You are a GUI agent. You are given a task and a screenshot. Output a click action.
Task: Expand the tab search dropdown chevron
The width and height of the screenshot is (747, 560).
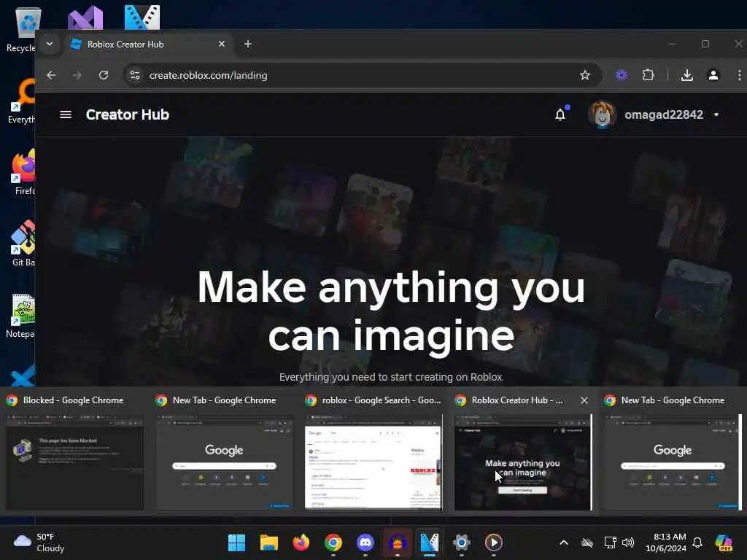point(50,44)
